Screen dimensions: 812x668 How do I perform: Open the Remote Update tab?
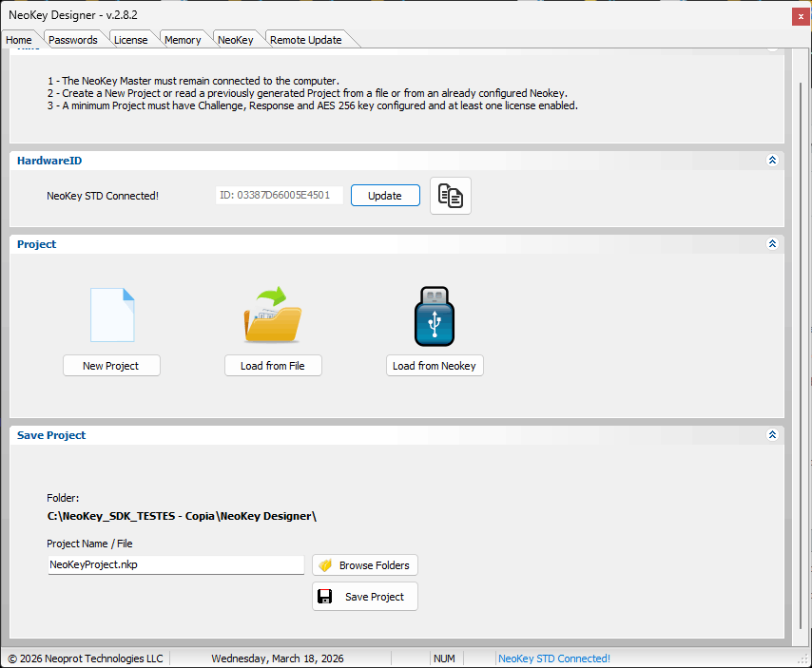tap(305, 40)
